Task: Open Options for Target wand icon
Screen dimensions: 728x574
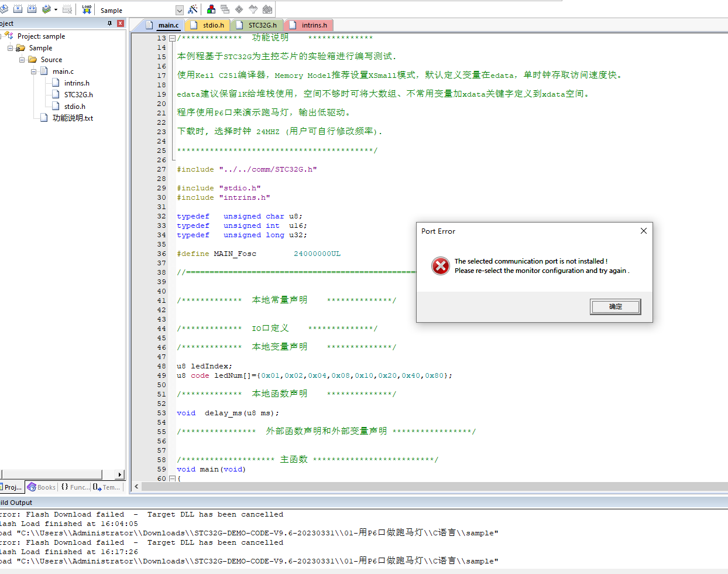Action: coord(193,9)
